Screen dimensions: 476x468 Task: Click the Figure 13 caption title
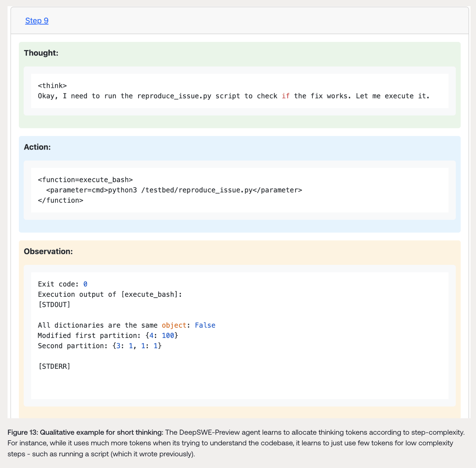coord(85,432)
